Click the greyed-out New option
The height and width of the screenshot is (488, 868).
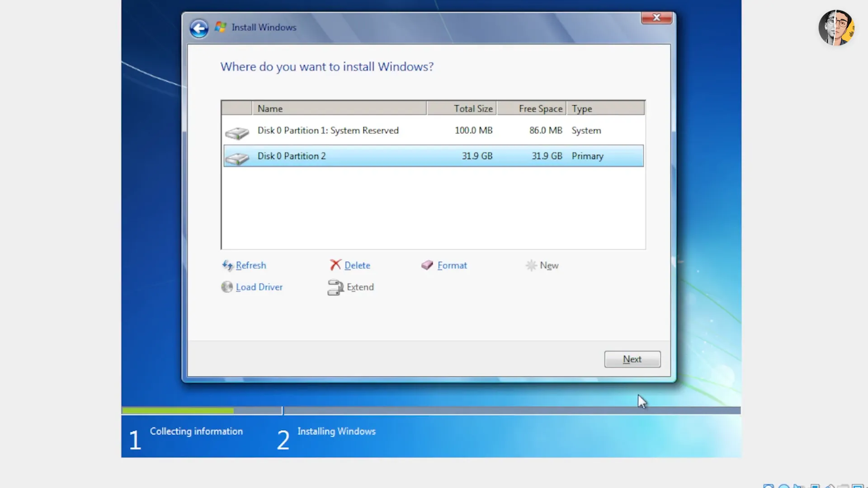coord(549,265)
